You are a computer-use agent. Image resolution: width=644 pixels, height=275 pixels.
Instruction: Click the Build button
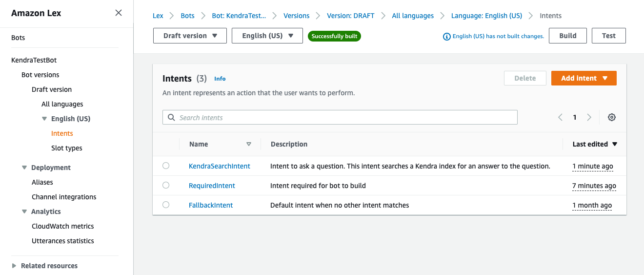(567, 36)
